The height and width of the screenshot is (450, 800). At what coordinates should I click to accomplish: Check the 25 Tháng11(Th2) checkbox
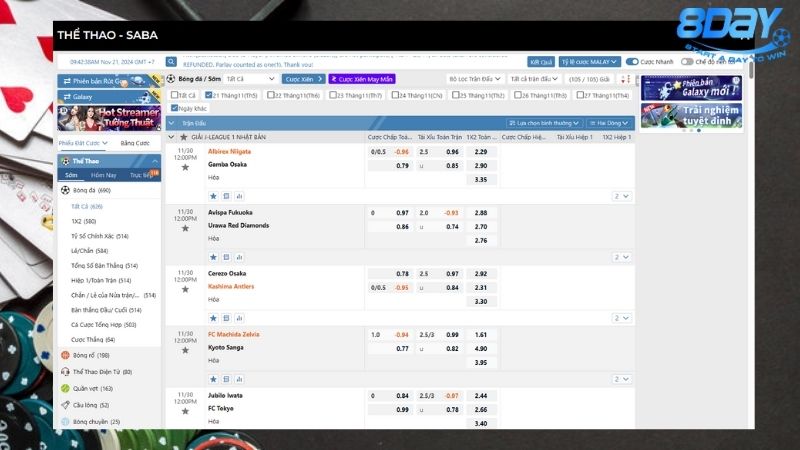click(456, 95)
